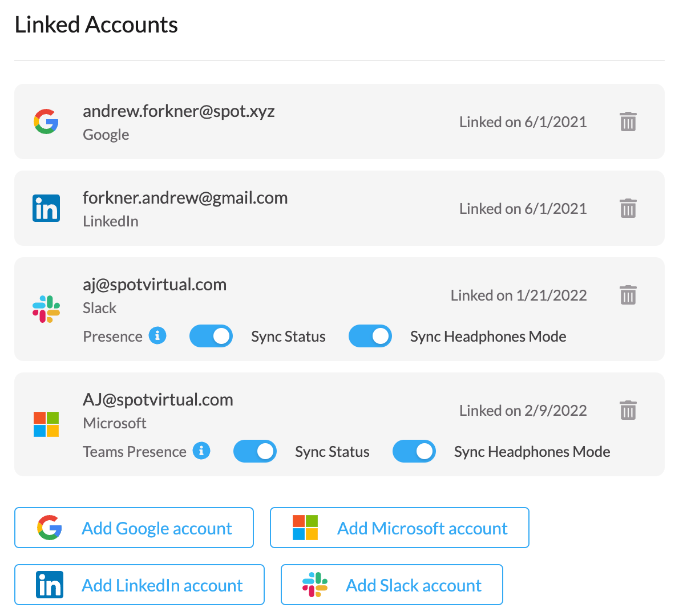
Task: Click Linked on 1/21/2022 date
Action: pos(519,295)
